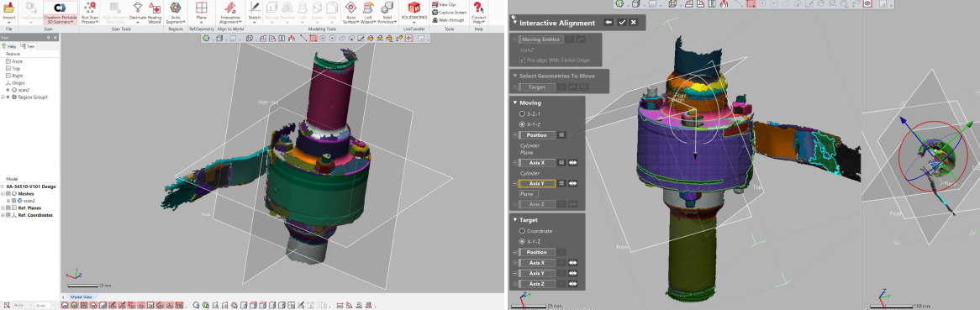This screenshot has width=980, height=310.
Task: Select Origin in the feature tree
Action: (15, 82)
